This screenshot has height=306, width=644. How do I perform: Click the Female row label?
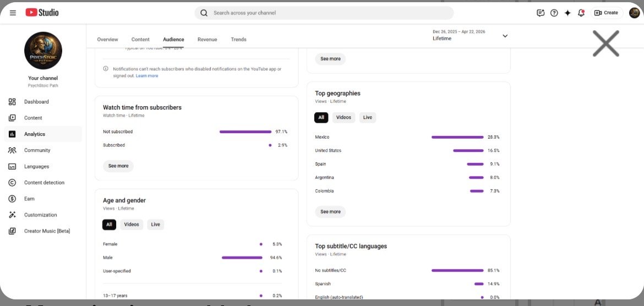coord(110,244)
